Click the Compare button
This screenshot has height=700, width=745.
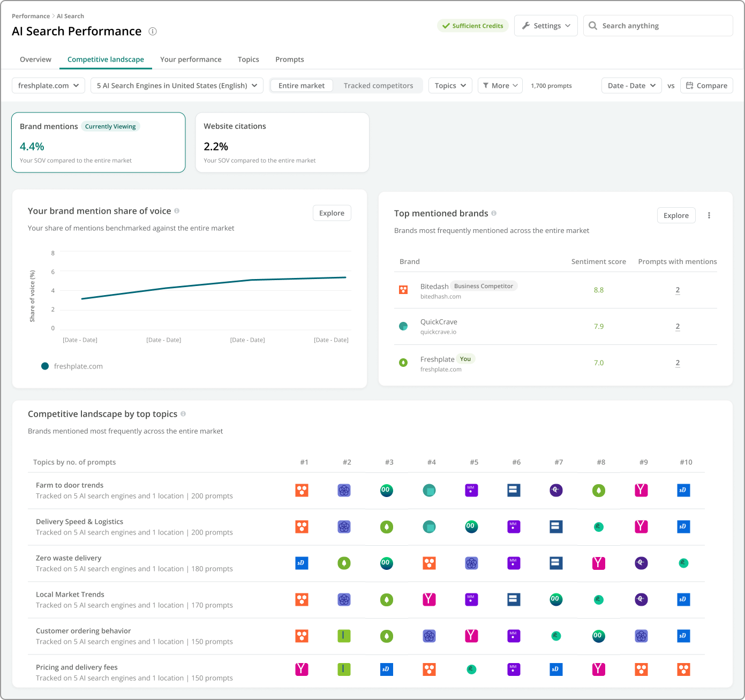click(x=706, y=86)
